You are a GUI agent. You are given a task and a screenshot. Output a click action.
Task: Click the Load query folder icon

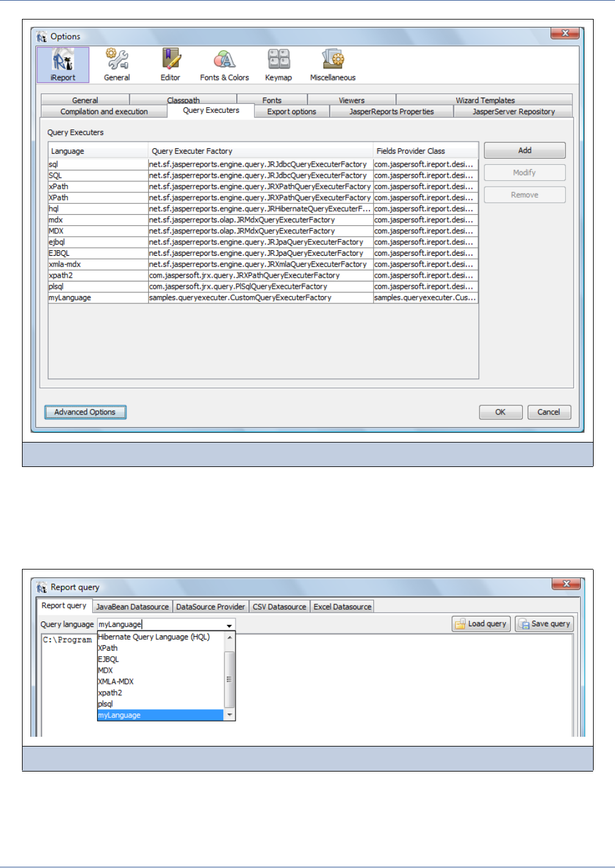point(460,624)
